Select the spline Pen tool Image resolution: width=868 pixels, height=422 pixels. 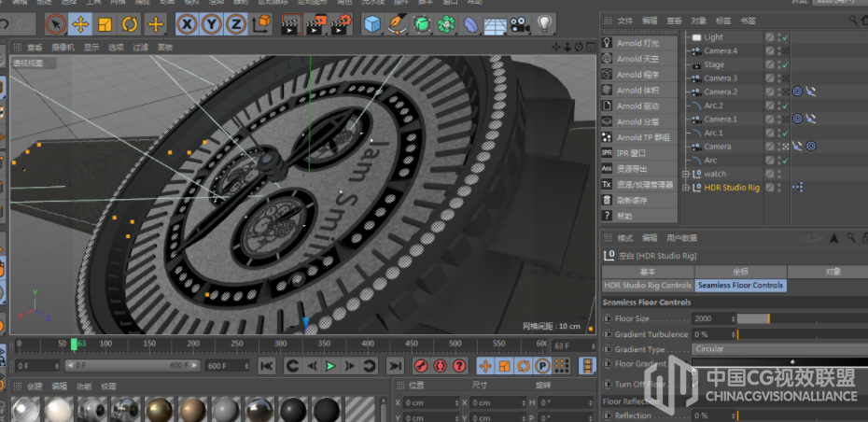point(397,24)
